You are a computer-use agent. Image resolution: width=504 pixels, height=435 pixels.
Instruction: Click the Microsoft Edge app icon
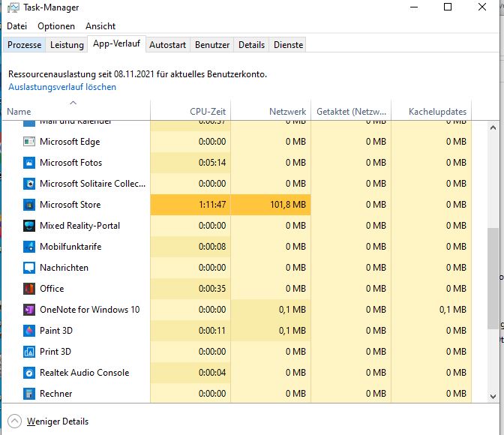pyautogui.click(x=29, y=142)
